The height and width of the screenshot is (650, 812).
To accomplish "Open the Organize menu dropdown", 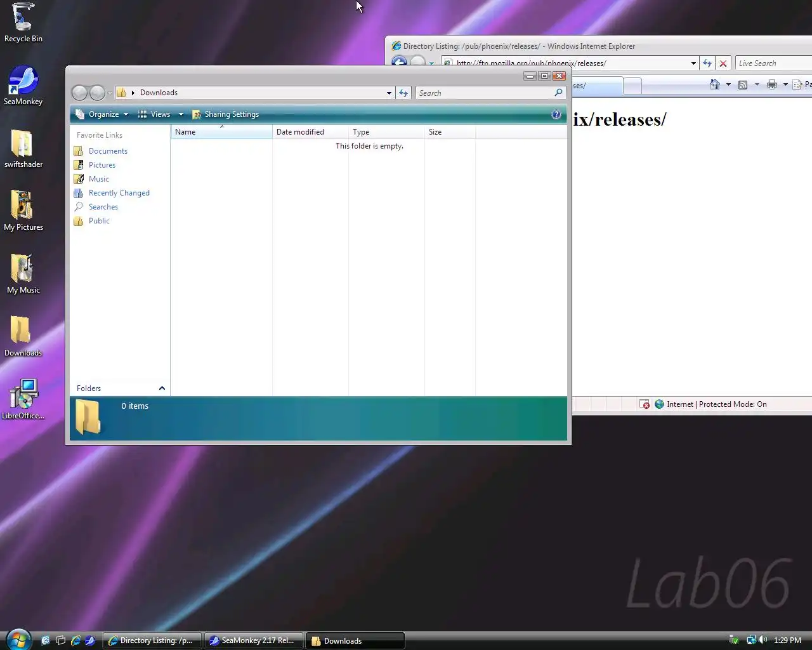I will 101,114.
